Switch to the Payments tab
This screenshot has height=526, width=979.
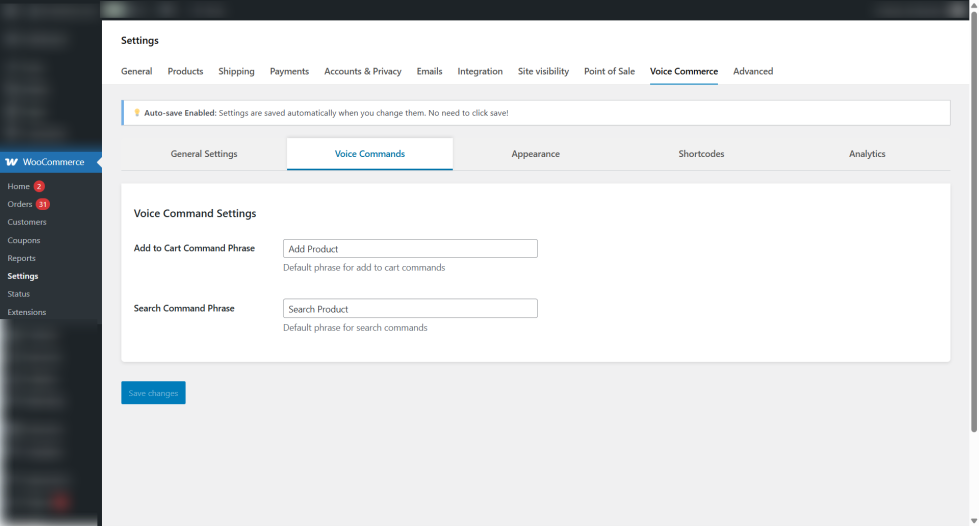(x=289, y=71)
